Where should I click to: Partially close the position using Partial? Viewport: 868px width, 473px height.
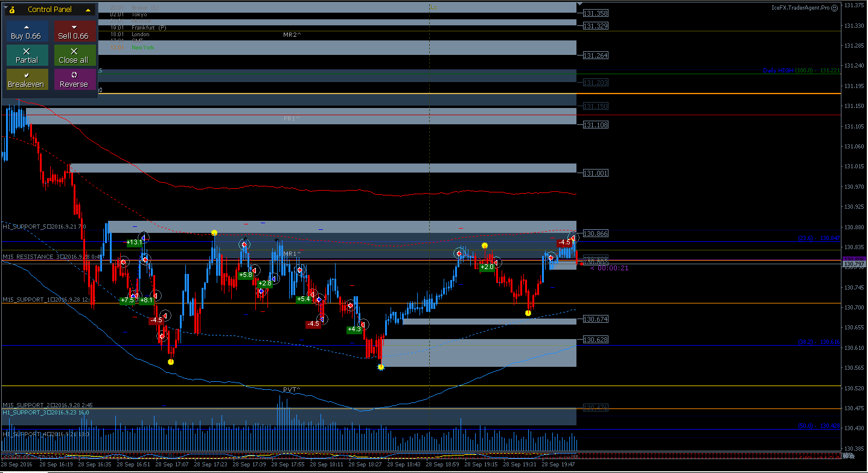[x=27, y=56]
